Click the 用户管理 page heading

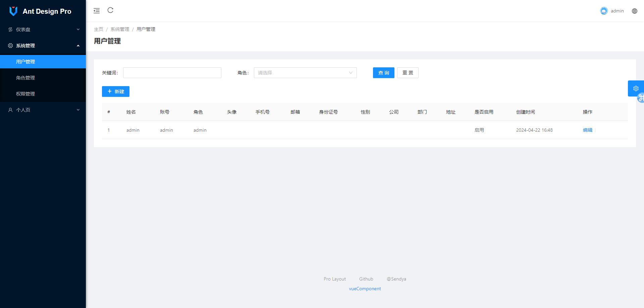tap(107, 41)
